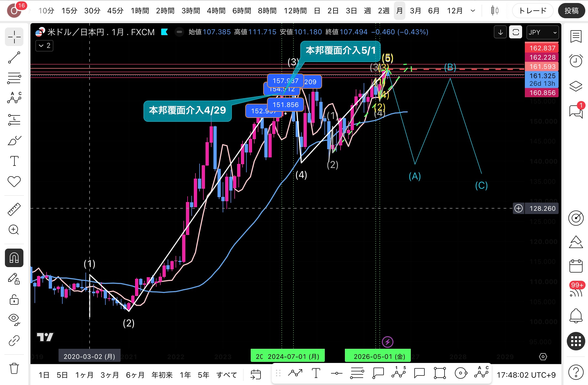
Task: Choose the text annotation tool
Action: pos(14,161)
